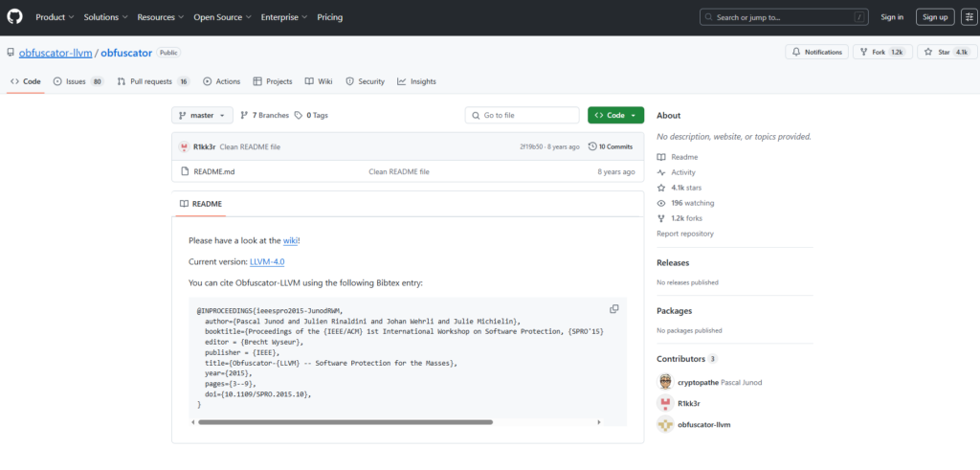Open the Pull requests tab
Image resolution: width=980 pixels, height=470 pixels.
[x=151, y=81]
